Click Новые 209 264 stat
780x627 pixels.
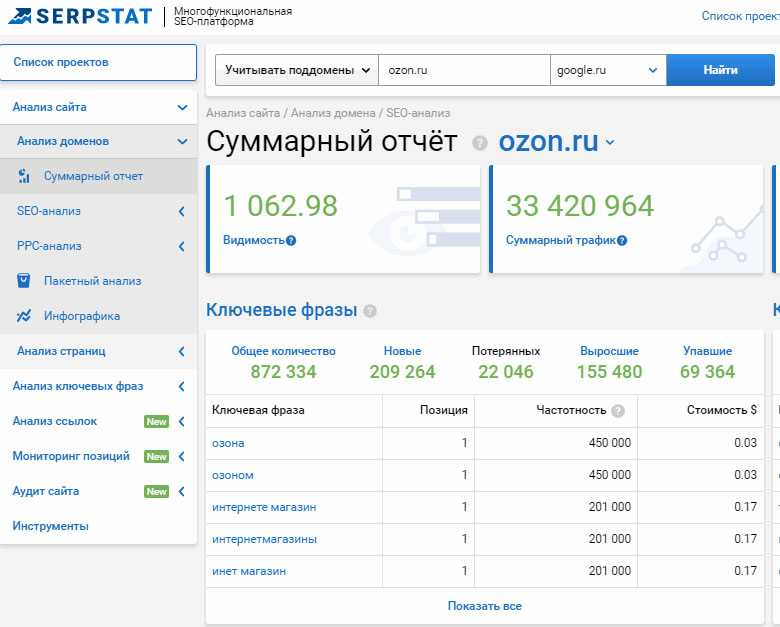coord(402,363)
